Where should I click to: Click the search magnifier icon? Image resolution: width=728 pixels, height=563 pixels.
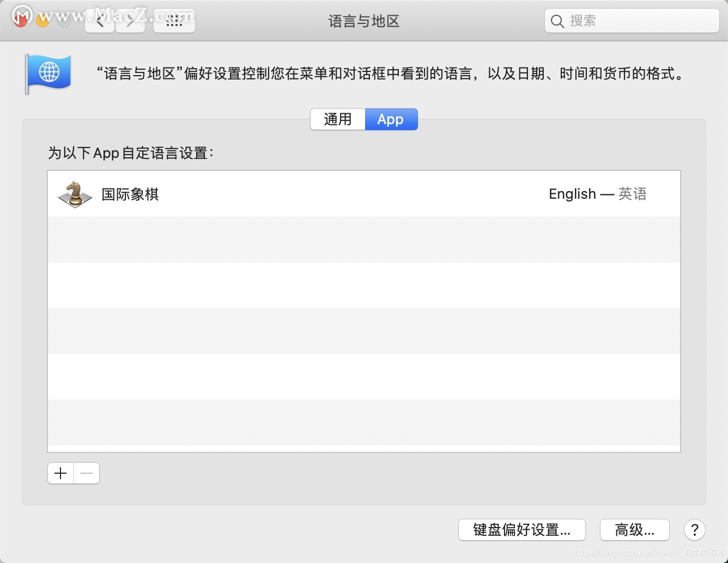557,21
